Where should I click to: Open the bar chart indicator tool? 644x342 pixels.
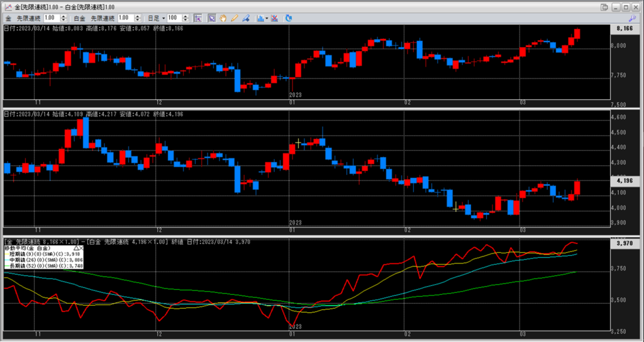tap(260, 18)
